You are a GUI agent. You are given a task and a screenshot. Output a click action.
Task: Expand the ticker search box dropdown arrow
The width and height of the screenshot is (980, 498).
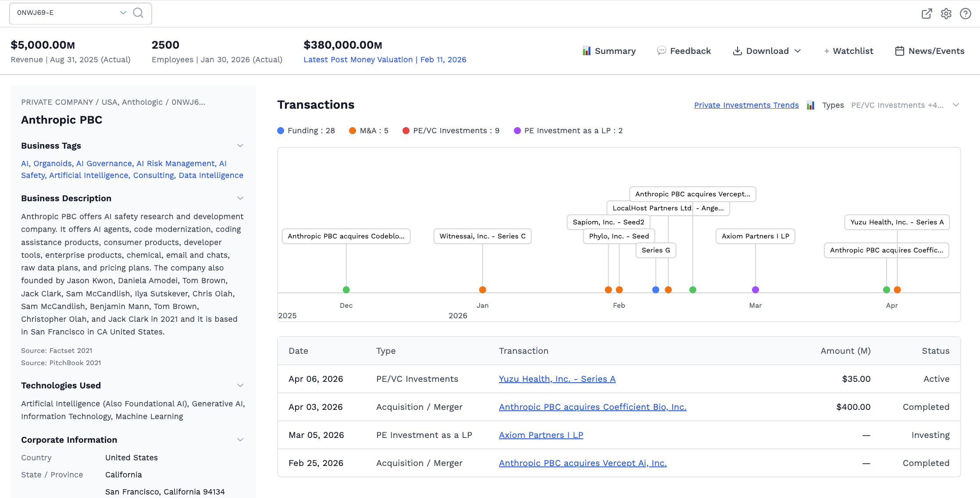click(123, 13)
